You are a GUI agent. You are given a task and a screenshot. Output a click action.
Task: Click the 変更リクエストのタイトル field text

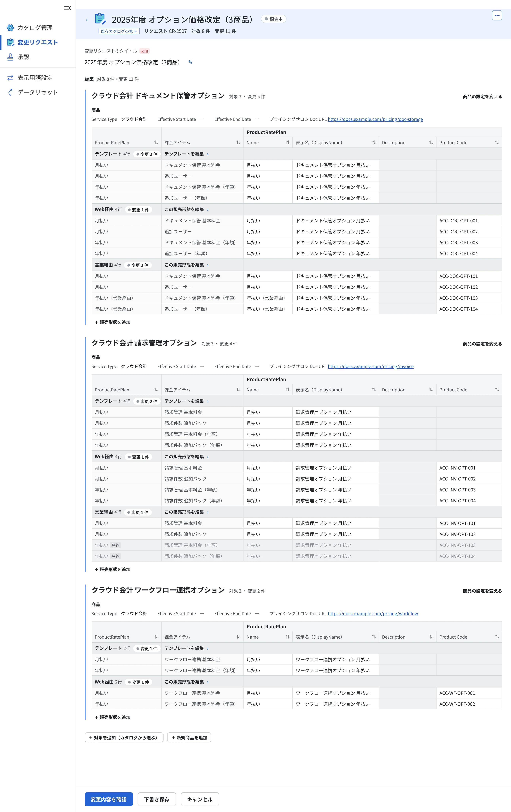point(132,62)
